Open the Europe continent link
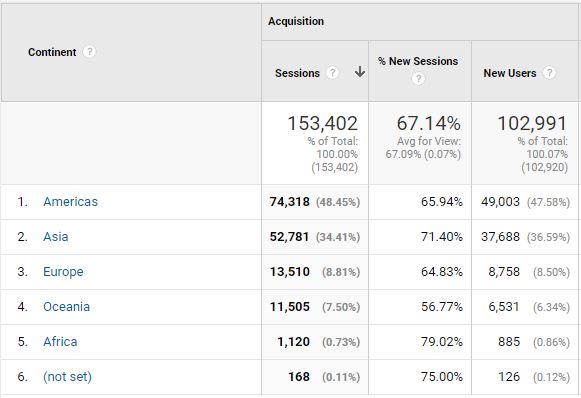Screen dimensions: 581x398 pos(63,272)
